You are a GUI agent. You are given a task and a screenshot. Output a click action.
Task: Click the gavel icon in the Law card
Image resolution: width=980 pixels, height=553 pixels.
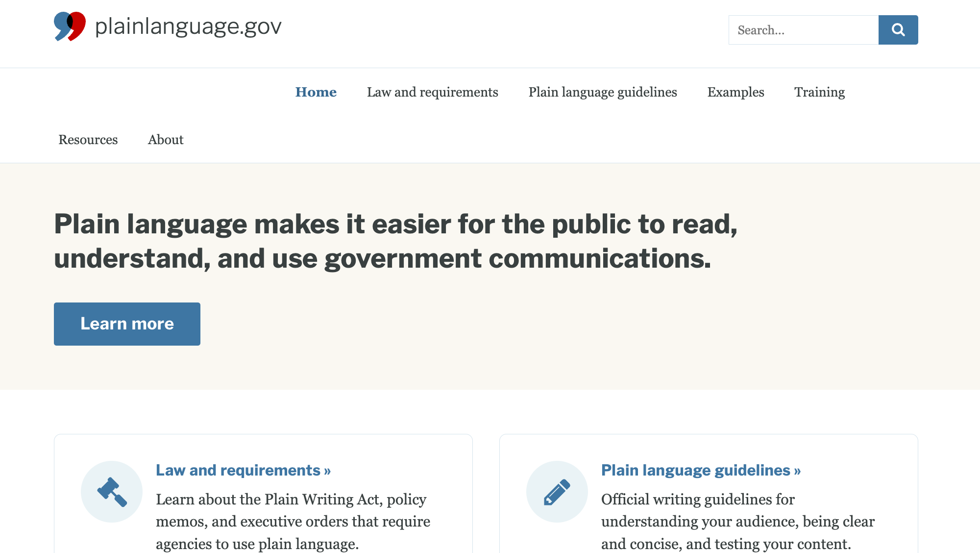(x=112, y=492)
